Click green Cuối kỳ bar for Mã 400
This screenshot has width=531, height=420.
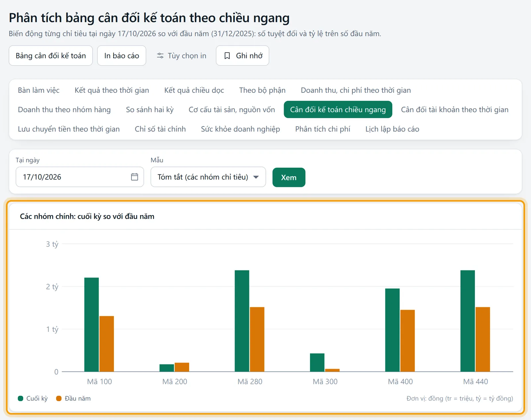[392, 330]
